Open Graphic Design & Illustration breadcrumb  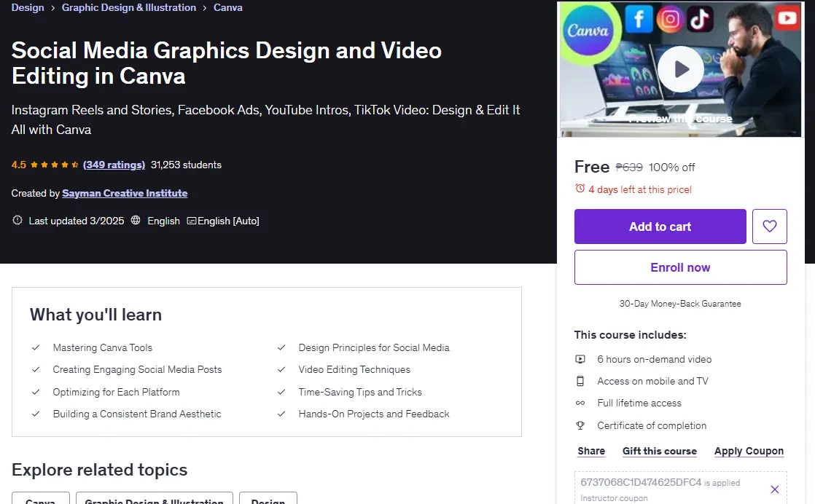(x=129, y=8)
